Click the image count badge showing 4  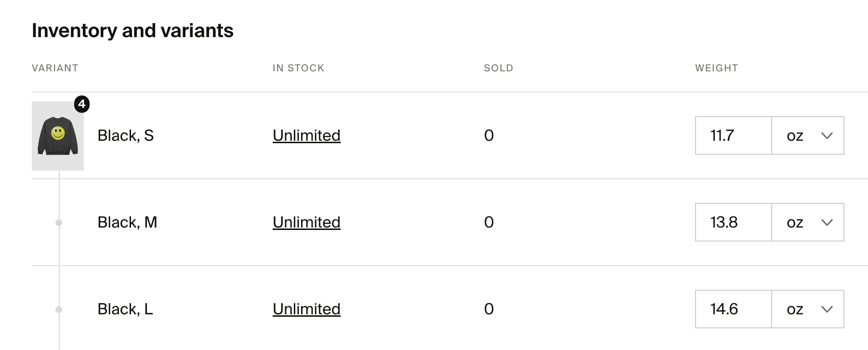click(x=82, y=104)
